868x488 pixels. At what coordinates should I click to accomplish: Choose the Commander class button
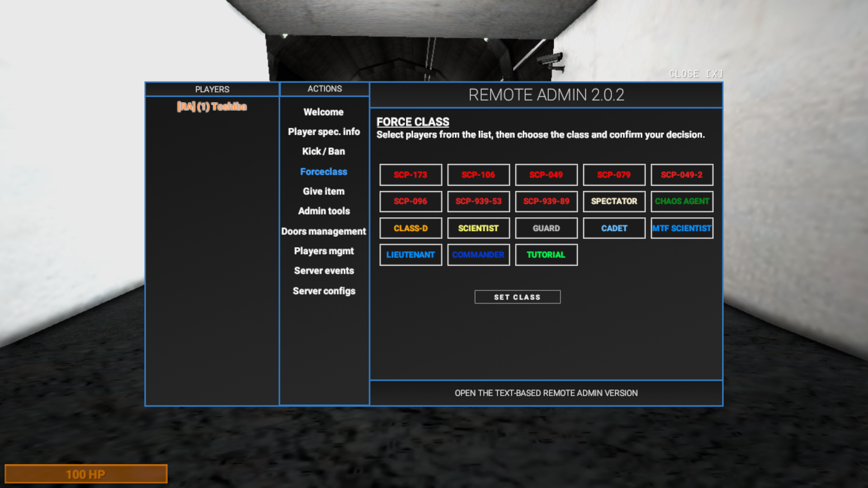click(x=478, y=255)
